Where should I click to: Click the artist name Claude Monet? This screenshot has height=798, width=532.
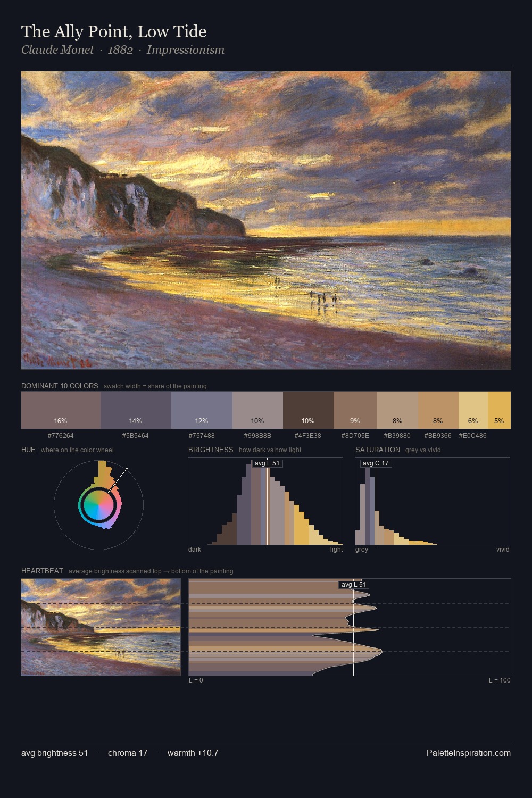57,50
